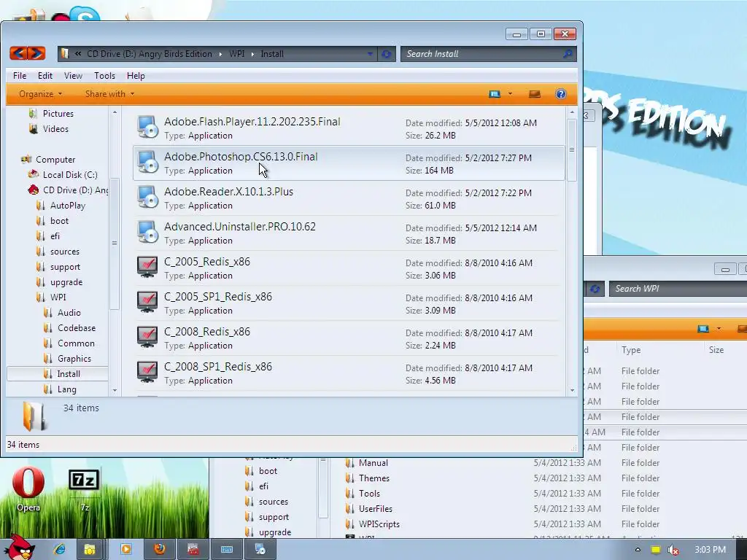This screenshot has height=560, width=747.
Task: Open Firefox from the taskbar
Action: [x=160, y=550]
